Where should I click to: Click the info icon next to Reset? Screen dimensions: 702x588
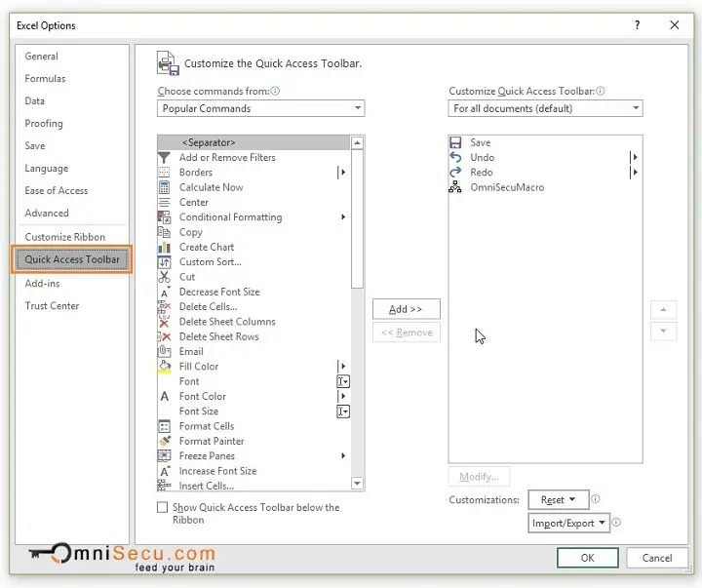coord(596,499)
